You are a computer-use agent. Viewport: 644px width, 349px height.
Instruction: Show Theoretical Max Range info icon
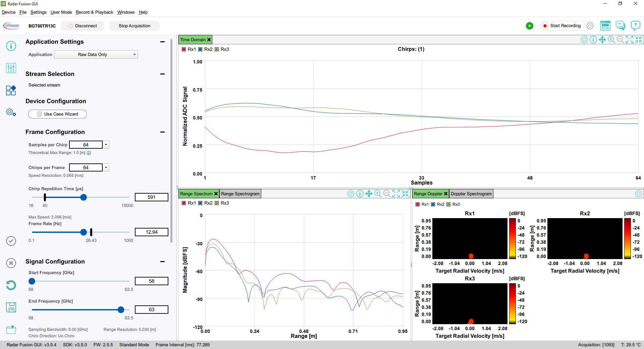[x=89, y=153]
